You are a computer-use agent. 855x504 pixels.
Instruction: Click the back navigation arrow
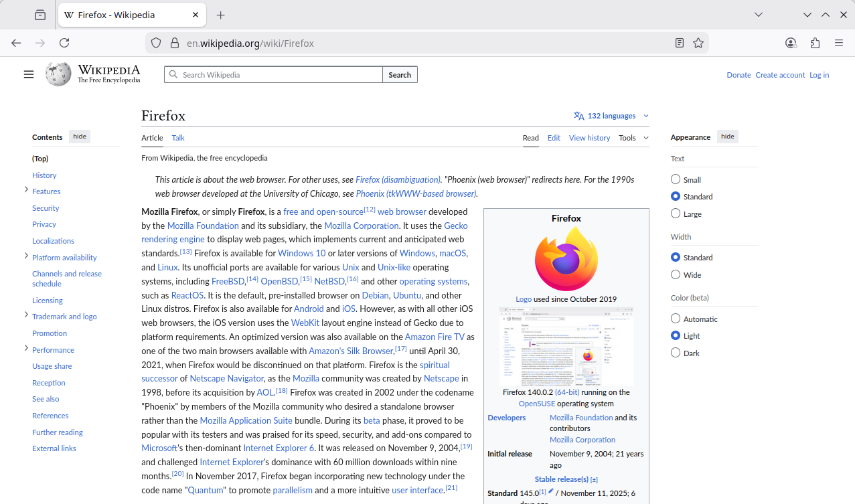(16, 43)
